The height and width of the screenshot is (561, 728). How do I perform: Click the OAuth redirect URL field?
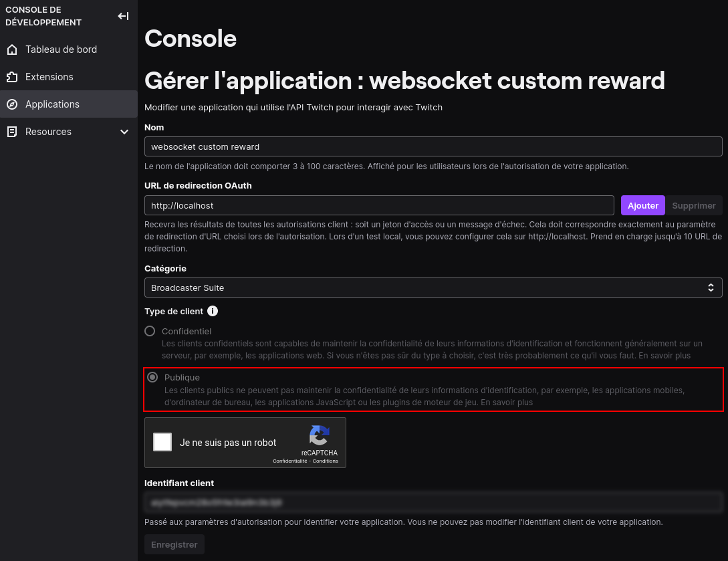click(x=379, y=206)
